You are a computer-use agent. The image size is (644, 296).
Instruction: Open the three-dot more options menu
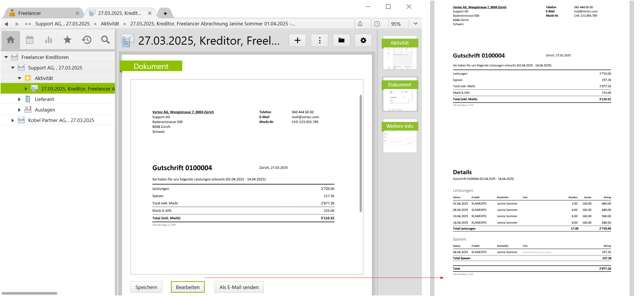point(320,40)
